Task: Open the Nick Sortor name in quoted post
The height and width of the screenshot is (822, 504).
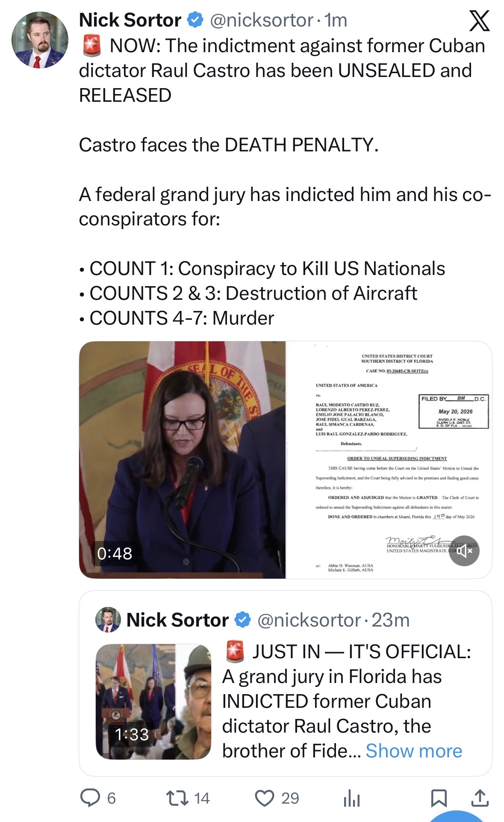Action: tap(177, 620)
